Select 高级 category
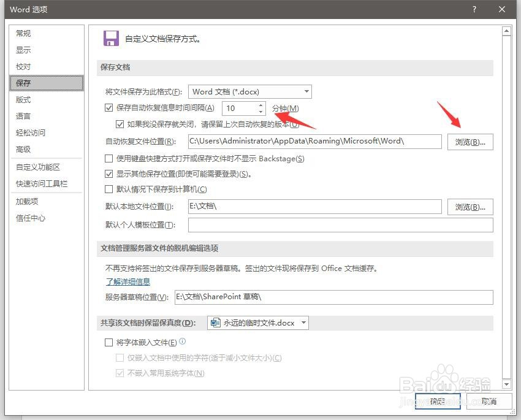Screen dimensions: 521x420 click(x=47, y=149)
